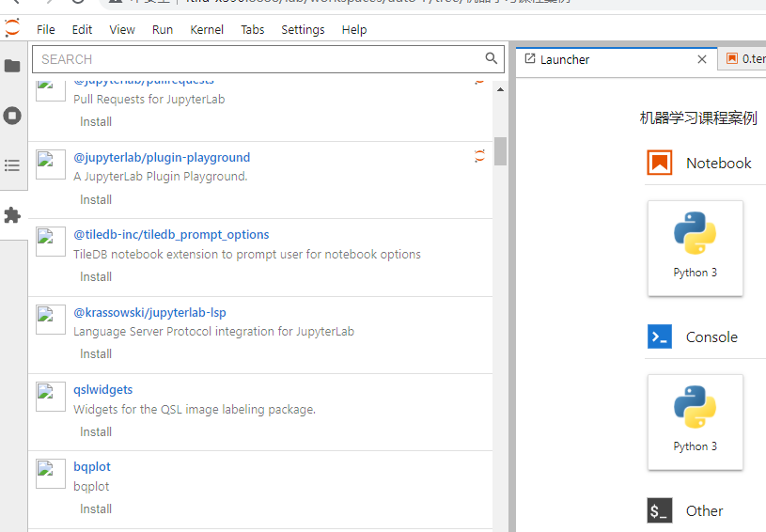Click the Jupyter icon beside plugin-playground entry

click(x=479, y=156)
